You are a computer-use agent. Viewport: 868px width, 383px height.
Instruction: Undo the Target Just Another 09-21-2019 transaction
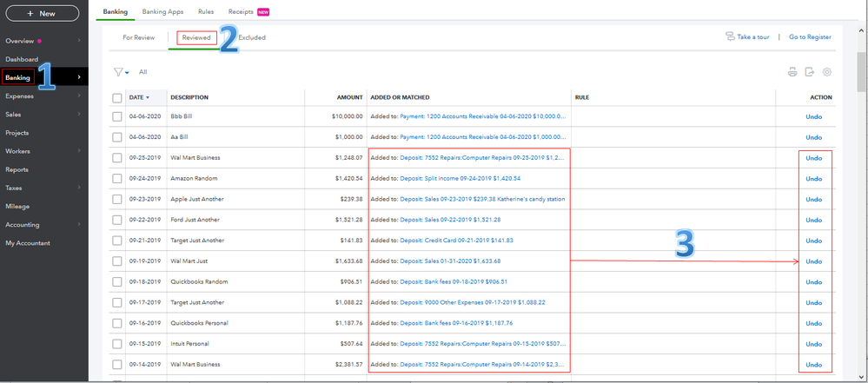(x=814, y=241)
